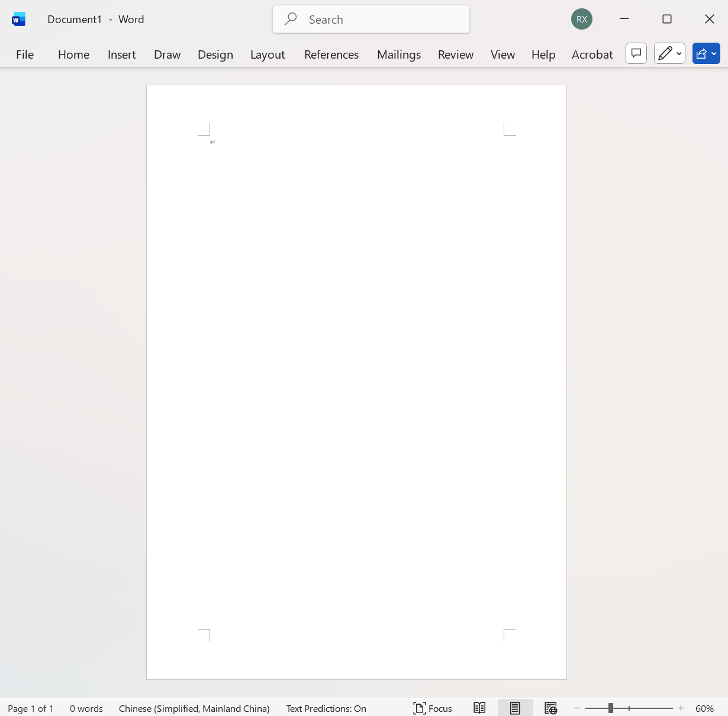
Task: Toggle Text Predictions setting
Action: coord(326,708)
